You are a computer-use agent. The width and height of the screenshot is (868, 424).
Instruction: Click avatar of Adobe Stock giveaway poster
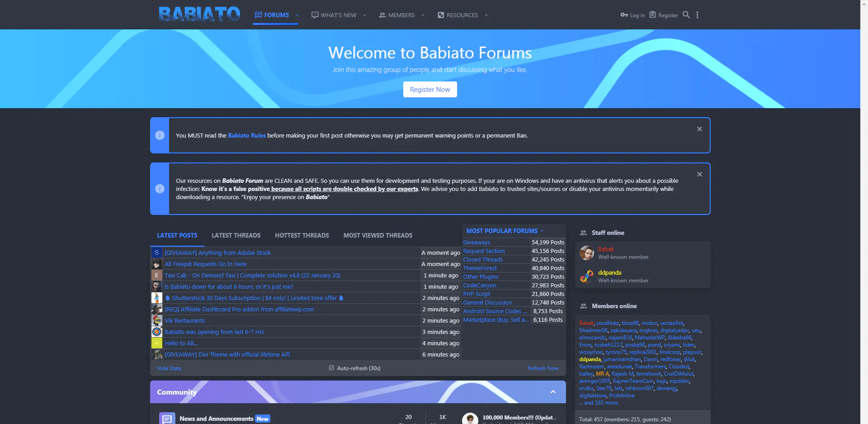(156, 252)
